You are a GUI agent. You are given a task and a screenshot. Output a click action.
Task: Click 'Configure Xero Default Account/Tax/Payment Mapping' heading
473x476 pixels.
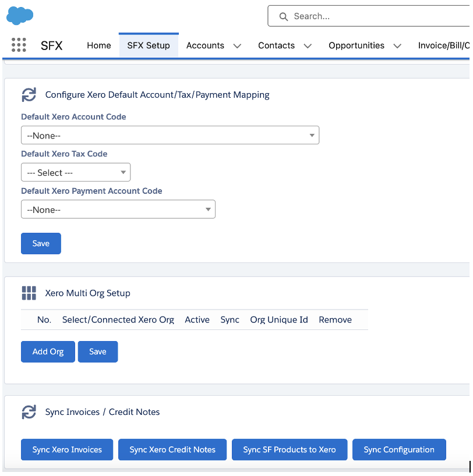(157, 95)
